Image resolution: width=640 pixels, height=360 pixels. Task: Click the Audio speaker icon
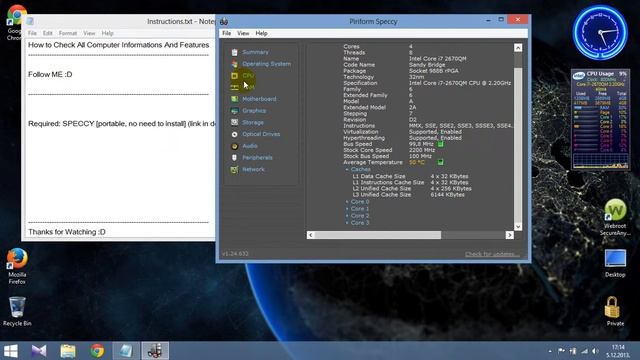coord(234,146)
